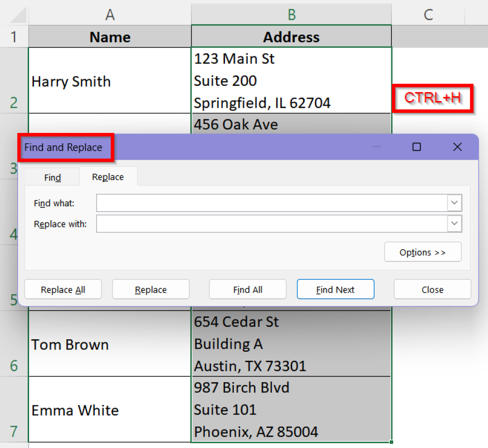
Task: Maximize the Find and Replace dialog
Action: pyautogui.click(x=417, y=147)
